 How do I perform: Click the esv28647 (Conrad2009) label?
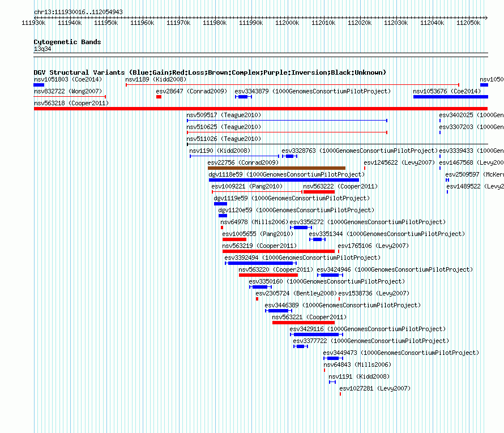191,91
